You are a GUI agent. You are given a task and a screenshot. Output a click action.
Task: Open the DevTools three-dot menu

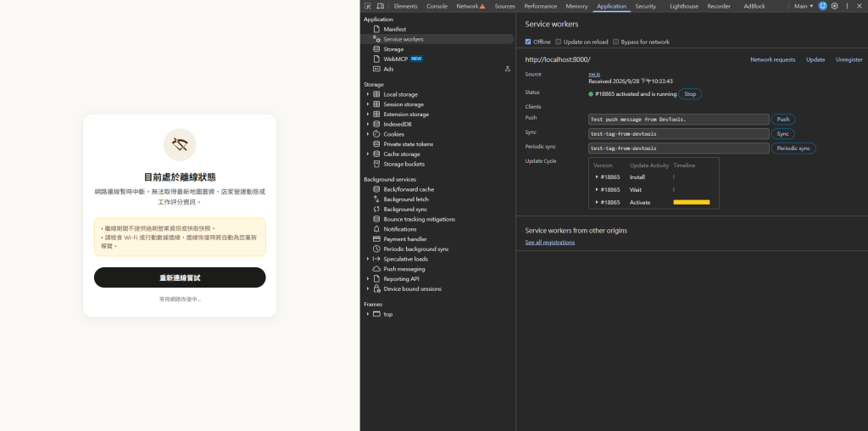point(847,6)
